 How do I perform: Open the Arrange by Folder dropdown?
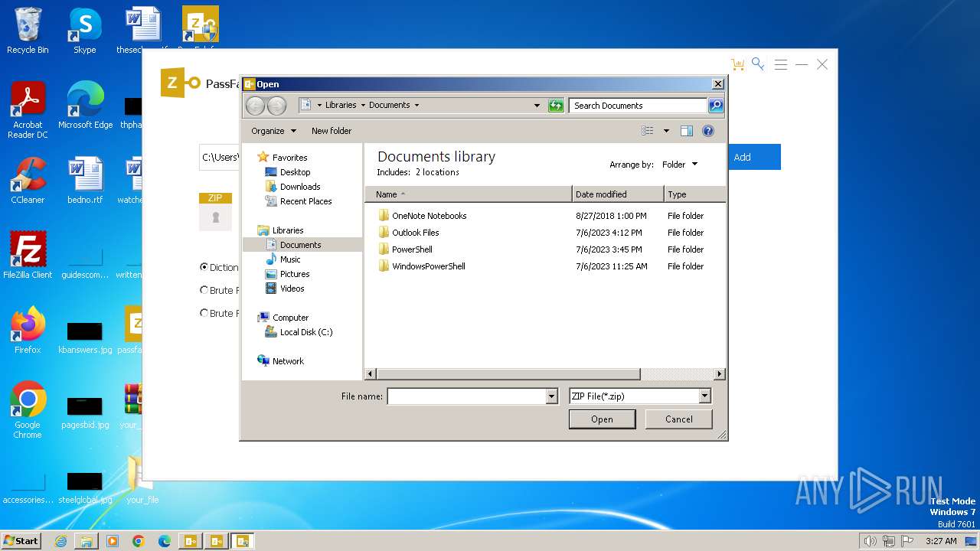680,165
